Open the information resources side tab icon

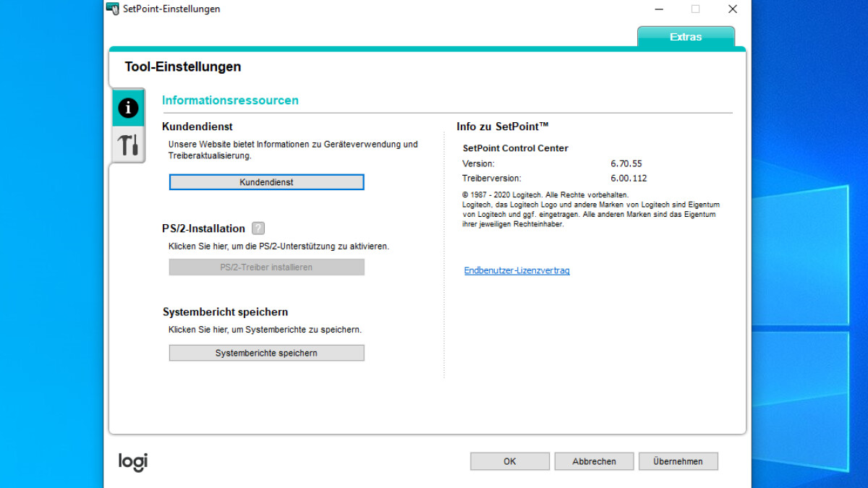click(x=128, y=108)
